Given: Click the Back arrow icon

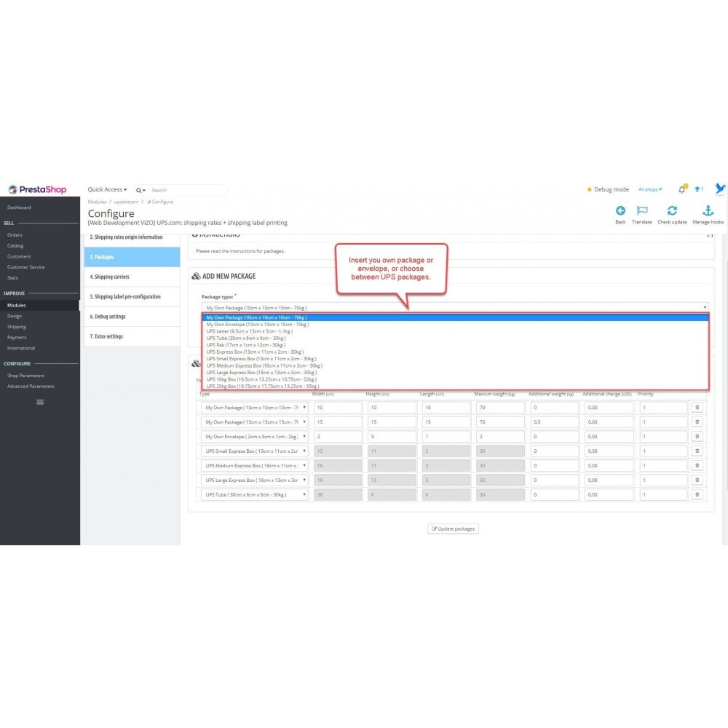Looking at the screenshot, I should pyautogui.click(x=620, y=211).
